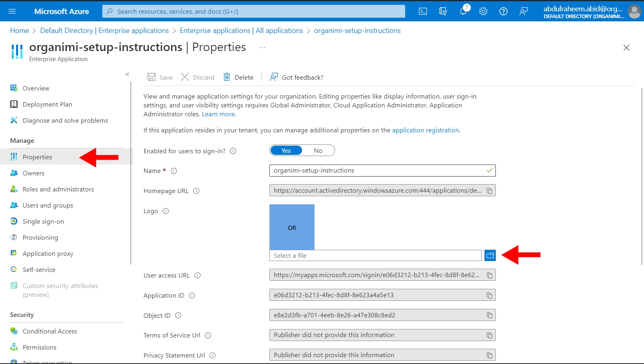644x364 pixels.
Task: Open the more options ellipsis beside Properties
Action: tap(262, 47)
